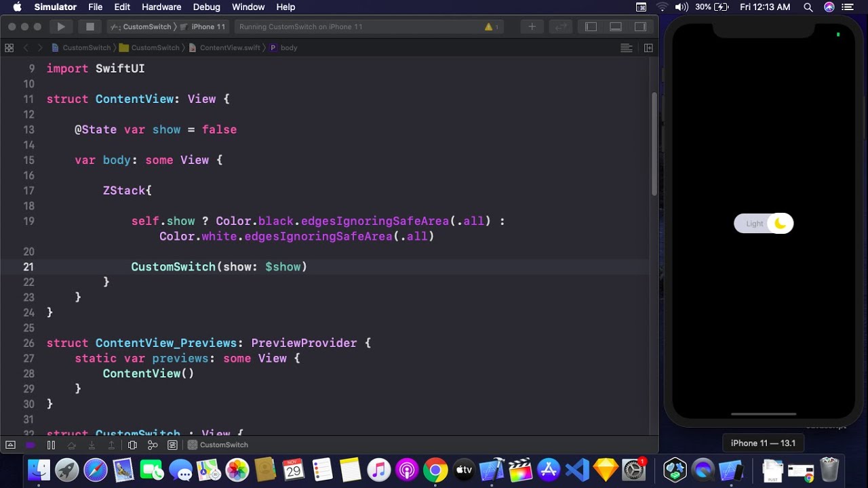The width and height of the screenshot is (868, 488).
Task: Open Sketch from the dock
Action: [x=606, y=470]
